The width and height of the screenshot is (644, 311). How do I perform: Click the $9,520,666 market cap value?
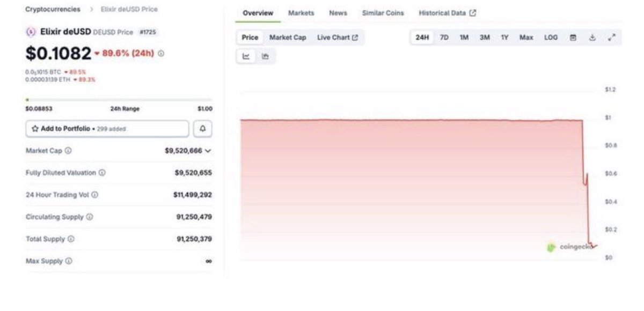184,151
